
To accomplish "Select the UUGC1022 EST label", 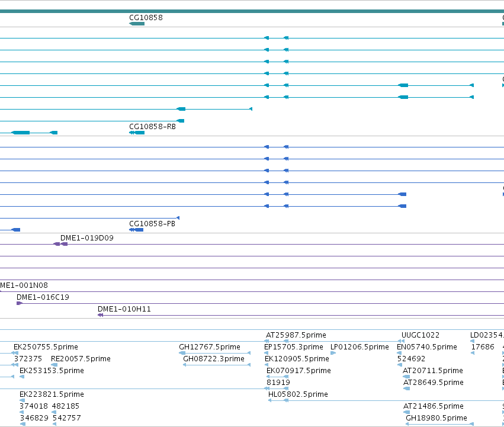I will tap(420, 335).
